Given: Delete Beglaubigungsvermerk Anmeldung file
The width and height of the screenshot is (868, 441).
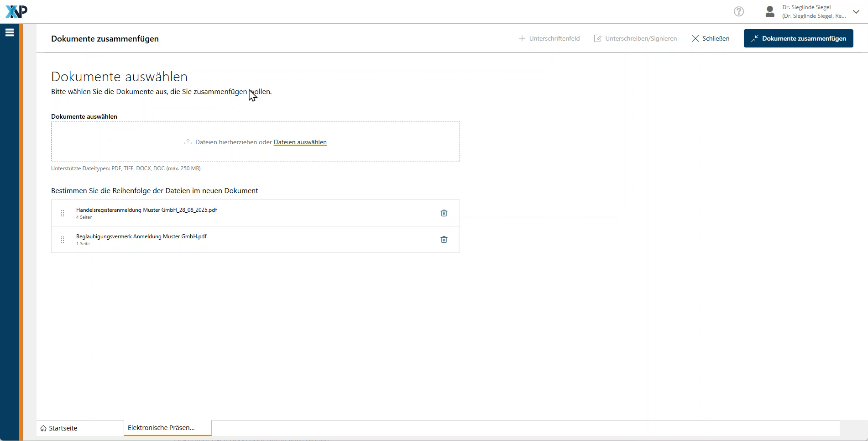Looking at the screenshot, I should (444, 240).
